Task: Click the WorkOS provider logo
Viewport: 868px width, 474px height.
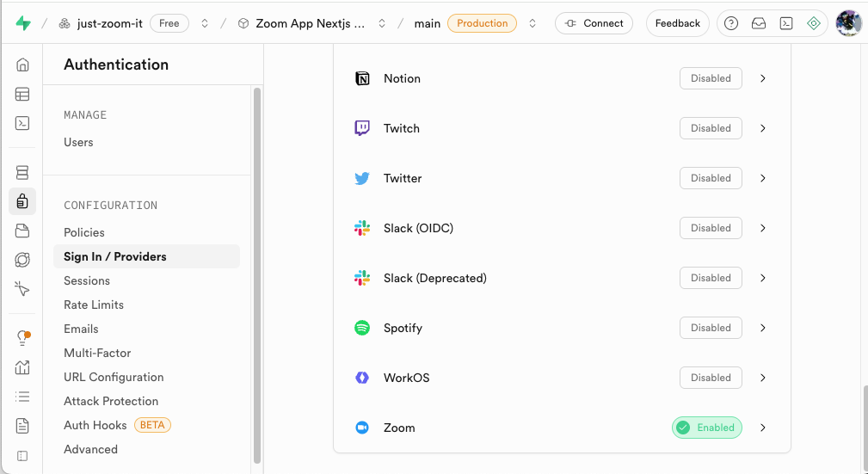Action: [x=362, y=378]
